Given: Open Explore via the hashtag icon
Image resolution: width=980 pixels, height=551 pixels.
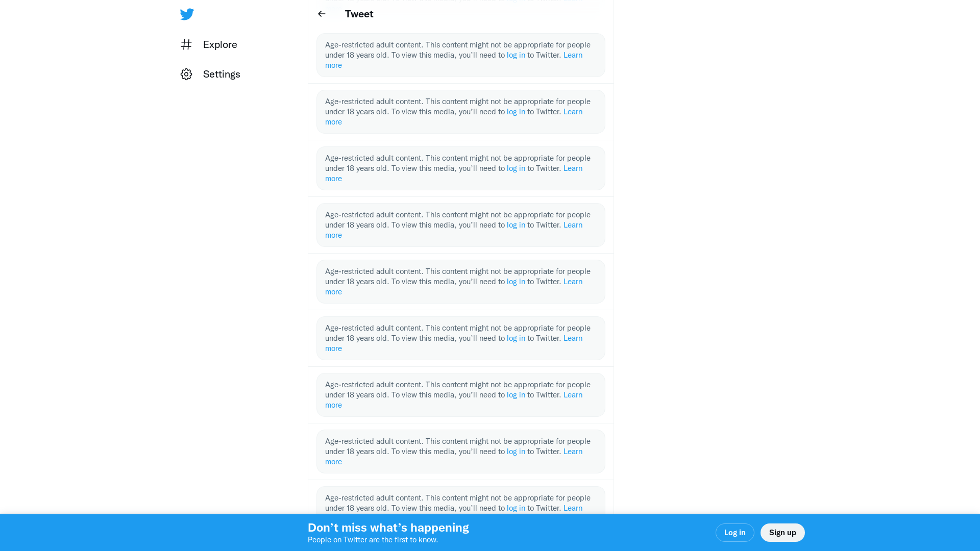Looking at the screenshot, I should pyautogui.click(x=186, y=44).
